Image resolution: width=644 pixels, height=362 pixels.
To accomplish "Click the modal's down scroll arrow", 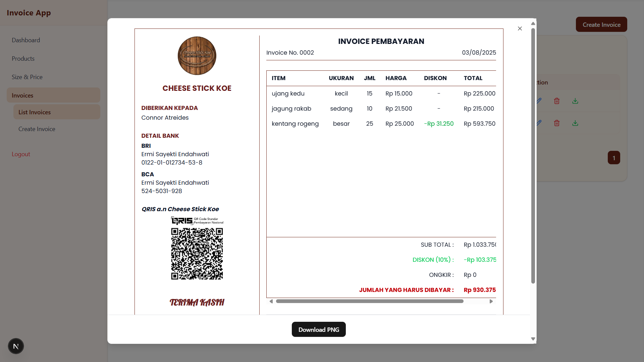I will pos(533,339).
